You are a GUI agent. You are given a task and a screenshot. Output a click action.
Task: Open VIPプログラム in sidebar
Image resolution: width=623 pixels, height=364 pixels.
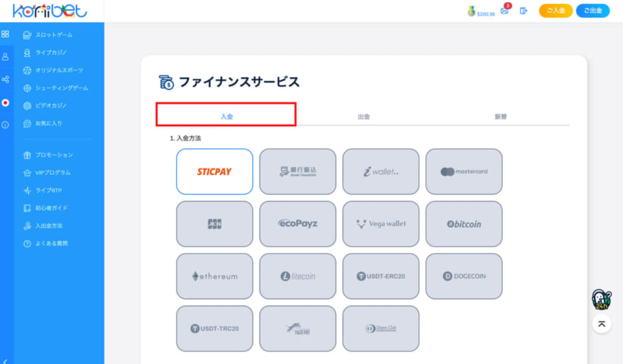pos(47,173)
